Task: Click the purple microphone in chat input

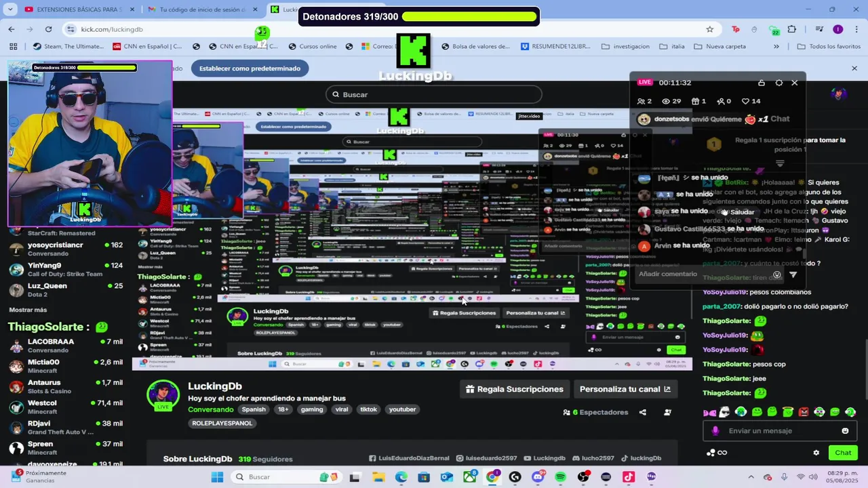Action: pos(715,431)
